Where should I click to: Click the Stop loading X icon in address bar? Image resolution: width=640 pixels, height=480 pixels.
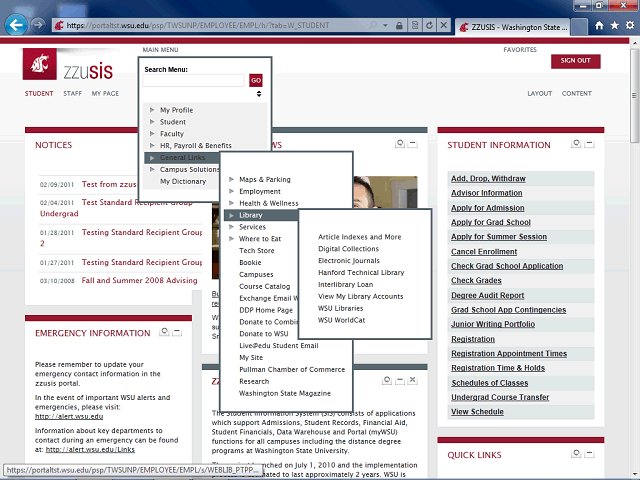click(x=444, y=26)
